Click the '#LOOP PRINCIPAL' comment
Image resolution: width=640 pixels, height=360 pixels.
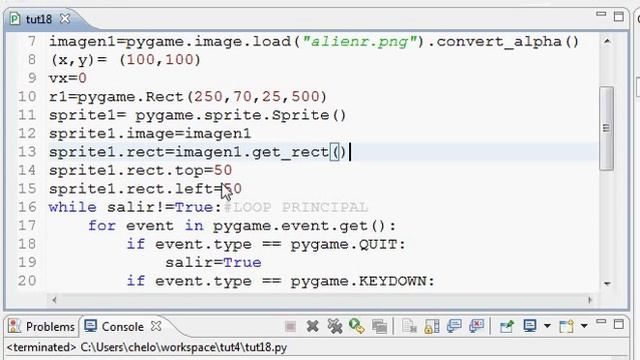pos(296,207)
